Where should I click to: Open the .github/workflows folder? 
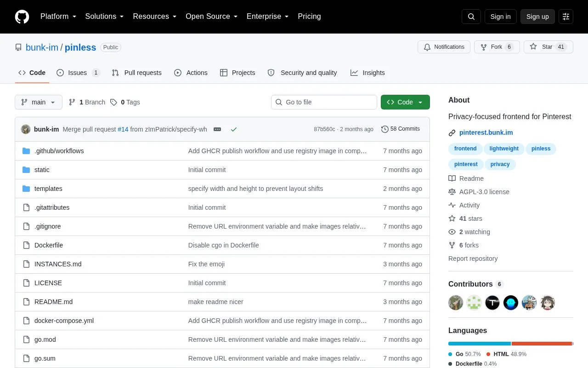59,151
